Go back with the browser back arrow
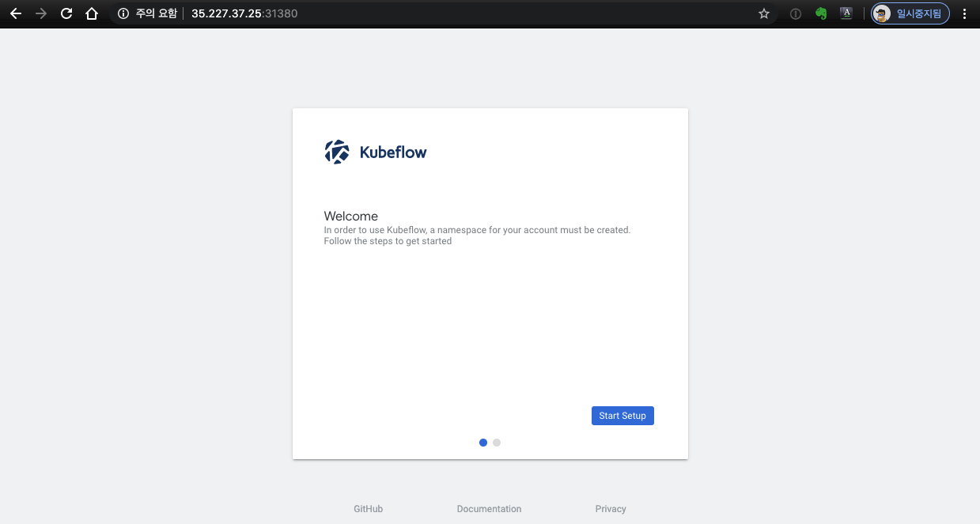This screenshot has height=524, width=980. click(x=15, y=13)
